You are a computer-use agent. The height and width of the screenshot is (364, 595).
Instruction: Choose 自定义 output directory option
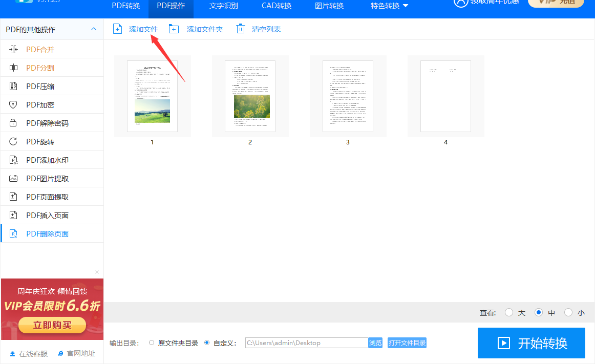(x=207, y=342)
